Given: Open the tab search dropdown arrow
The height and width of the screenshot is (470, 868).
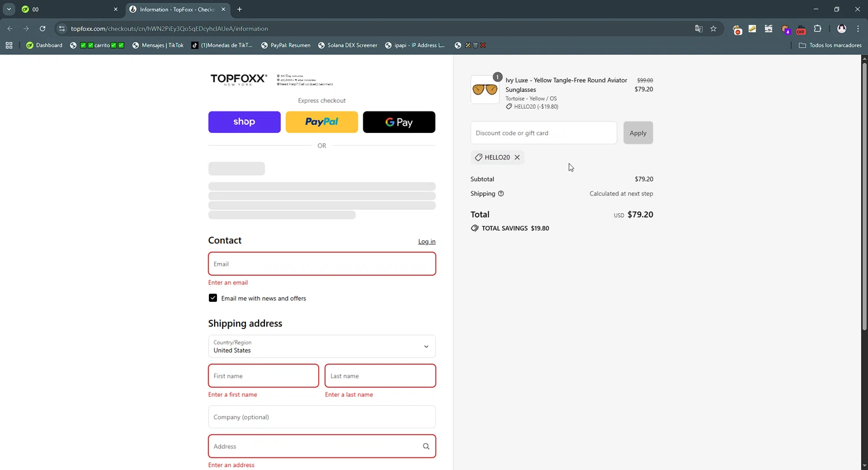Looking at the screenshot, I should pyautogui.click(x=9, y=9).
